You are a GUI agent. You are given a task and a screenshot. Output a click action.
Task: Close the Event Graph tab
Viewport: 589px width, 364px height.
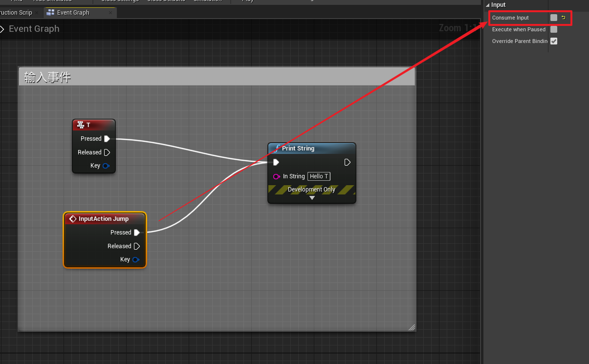[x=110, y=13]
